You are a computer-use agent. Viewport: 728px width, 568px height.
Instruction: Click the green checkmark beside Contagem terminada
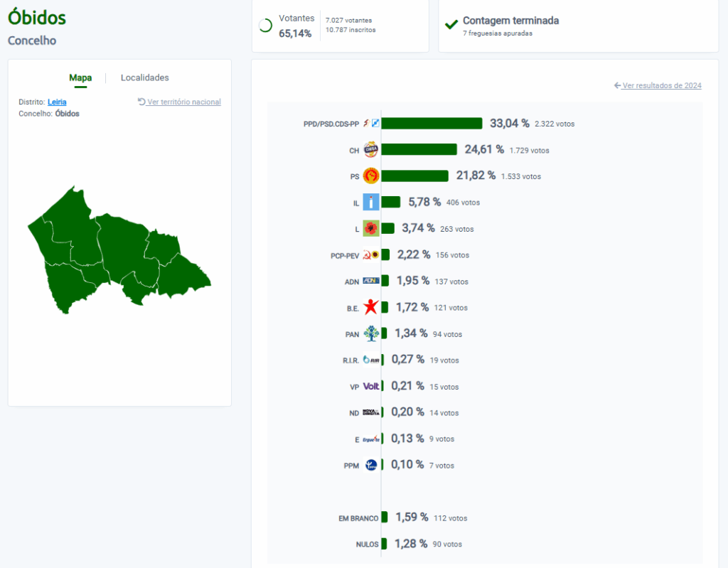click(451, 25)
